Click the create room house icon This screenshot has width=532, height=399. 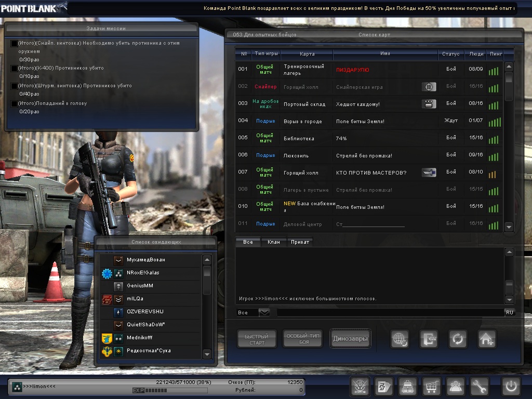click(487, 339)
